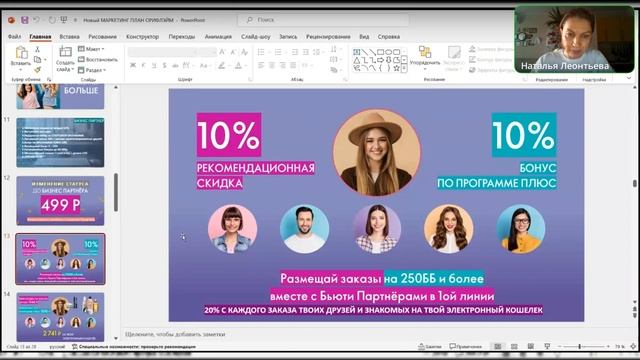Open the Файл menu
This screenshot has width=640, height=360.
[x=14, y=37]
